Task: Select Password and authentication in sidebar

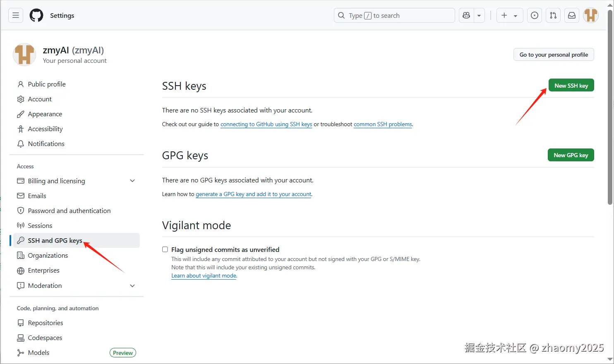Action: pyautogui.click(x=69, y=211)
